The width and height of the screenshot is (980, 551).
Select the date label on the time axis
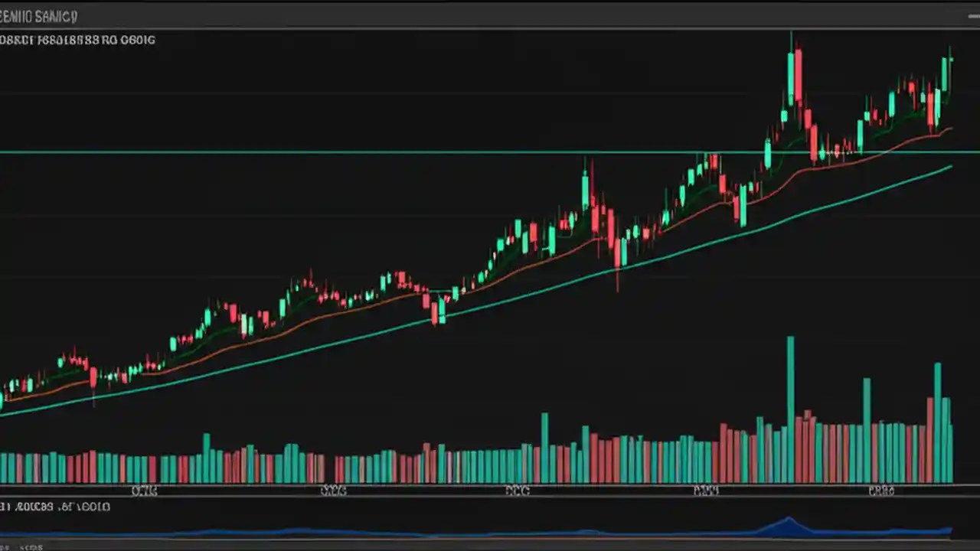click(145, 491)
